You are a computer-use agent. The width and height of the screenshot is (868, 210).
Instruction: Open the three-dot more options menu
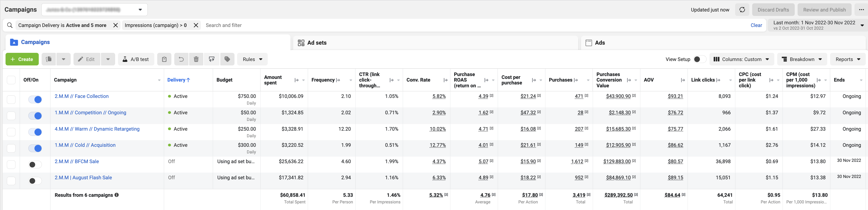point(861,10)
